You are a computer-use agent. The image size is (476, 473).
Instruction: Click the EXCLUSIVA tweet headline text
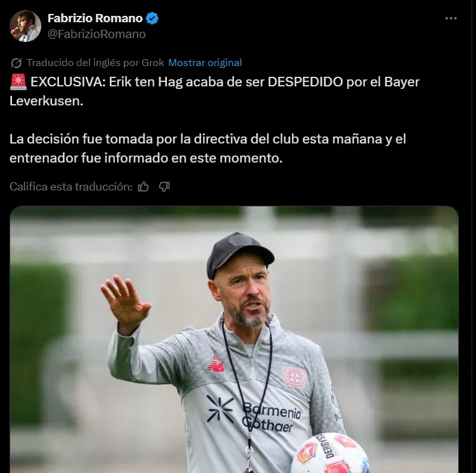click(x=215, y=91)
